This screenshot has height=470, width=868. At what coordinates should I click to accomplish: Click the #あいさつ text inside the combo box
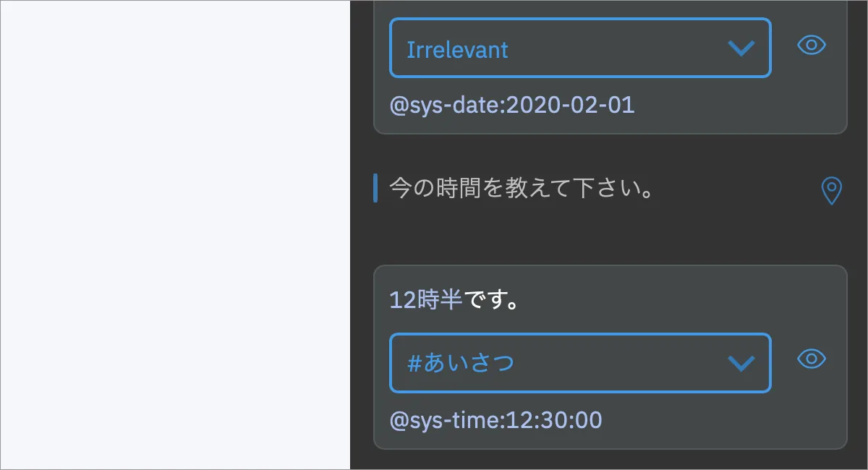[x=461, y=363]
